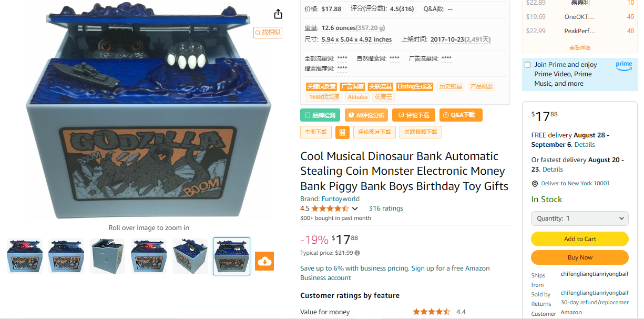
Task: Click the typical price info icon
Action: coord(357,253)
